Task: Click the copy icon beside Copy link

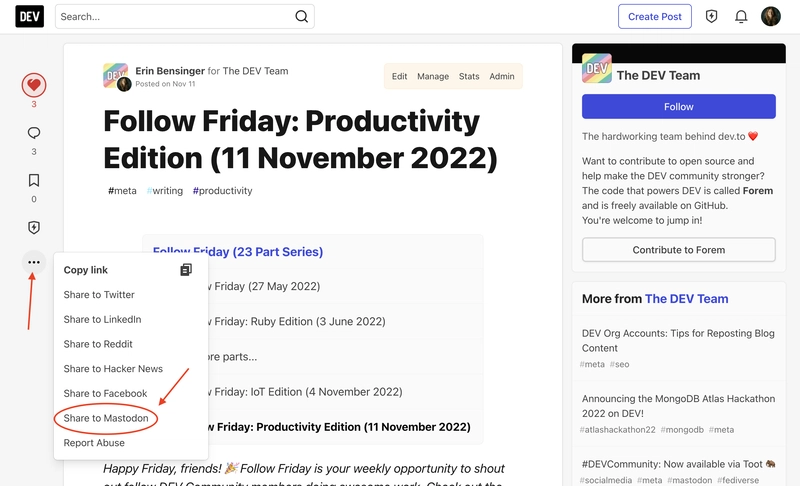Action: pos(186,270)
